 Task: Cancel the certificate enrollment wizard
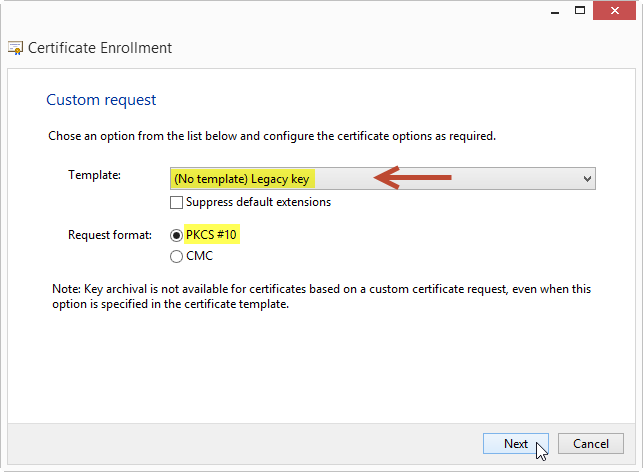591,444
